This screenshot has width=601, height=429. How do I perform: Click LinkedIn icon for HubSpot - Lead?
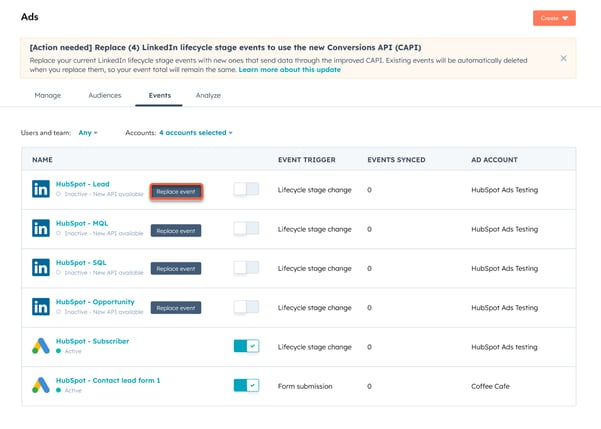coord(41,189)
